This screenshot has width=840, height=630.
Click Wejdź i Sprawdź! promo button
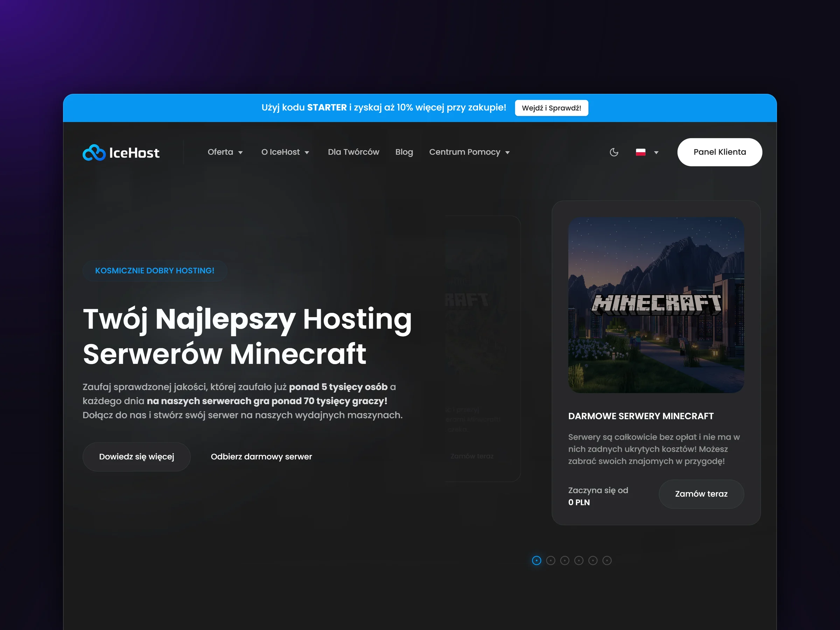click(551, 108)
